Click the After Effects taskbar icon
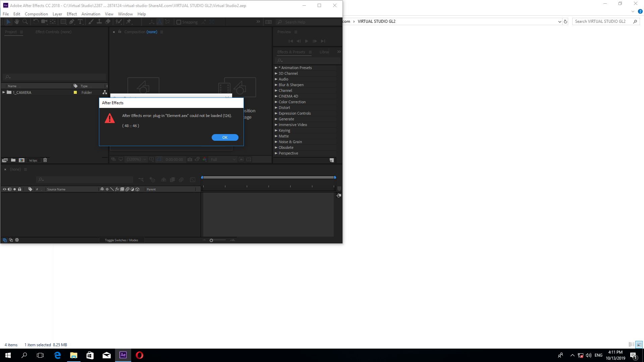Screen dimensions: 644x362 pyautogui.click(x=123, y=355)
